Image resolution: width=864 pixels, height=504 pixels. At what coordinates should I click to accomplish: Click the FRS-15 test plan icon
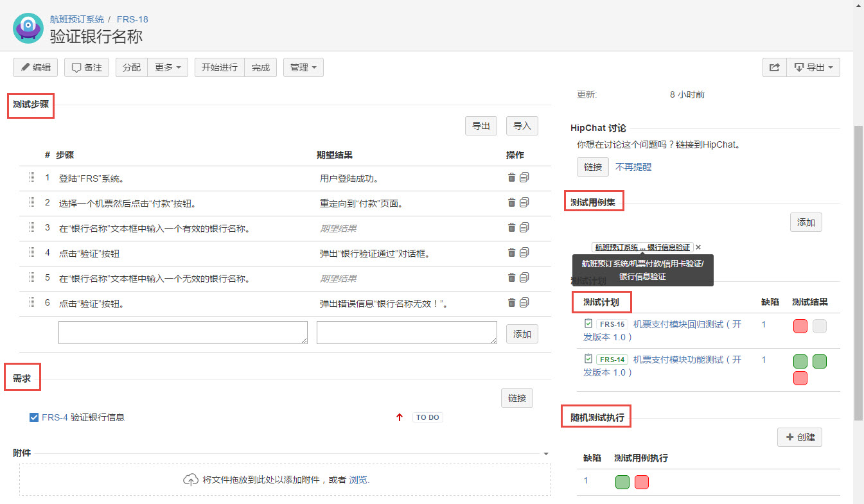tap(588, 324)
